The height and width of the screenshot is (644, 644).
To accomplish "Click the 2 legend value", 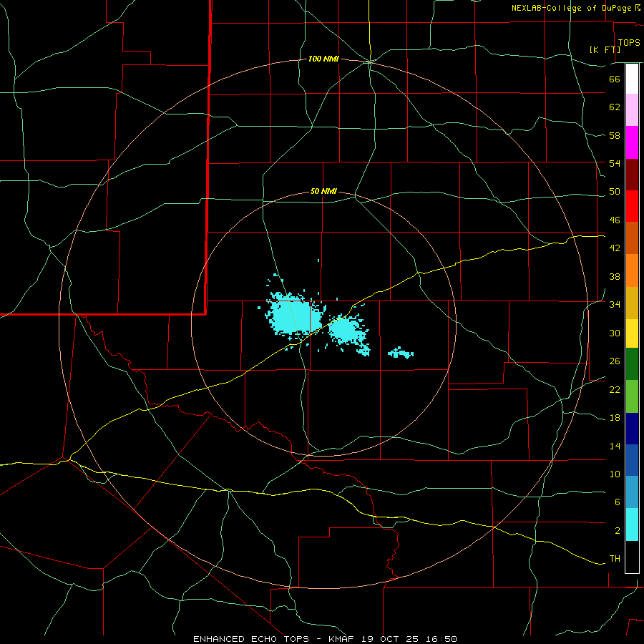I will point(618,531).
